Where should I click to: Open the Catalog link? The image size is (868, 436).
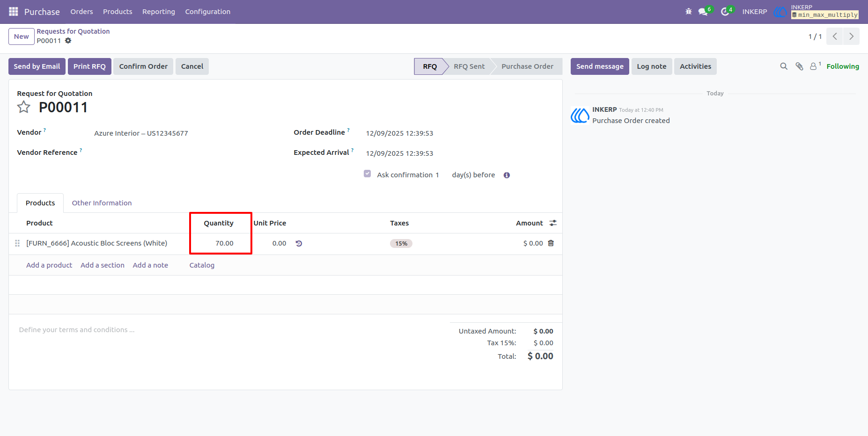(x=202, y=265)
